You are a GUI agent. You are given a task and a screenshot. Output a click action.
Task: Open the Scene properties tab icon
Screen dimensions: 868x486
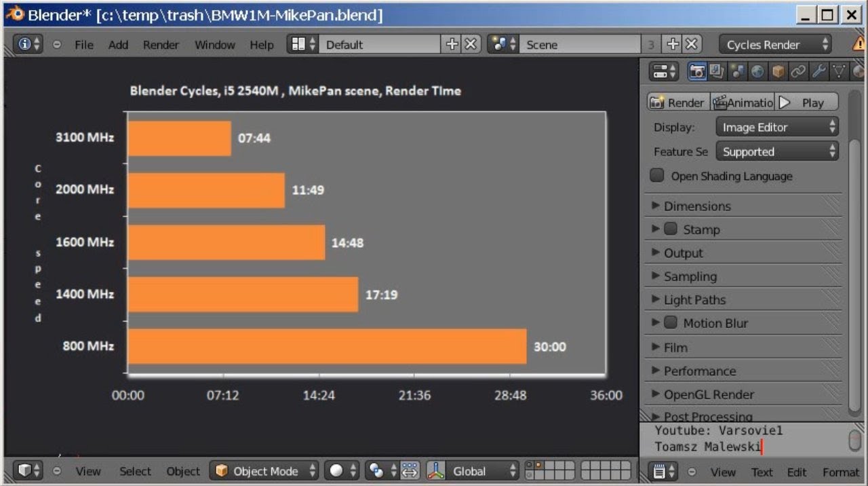click(737, 71)
